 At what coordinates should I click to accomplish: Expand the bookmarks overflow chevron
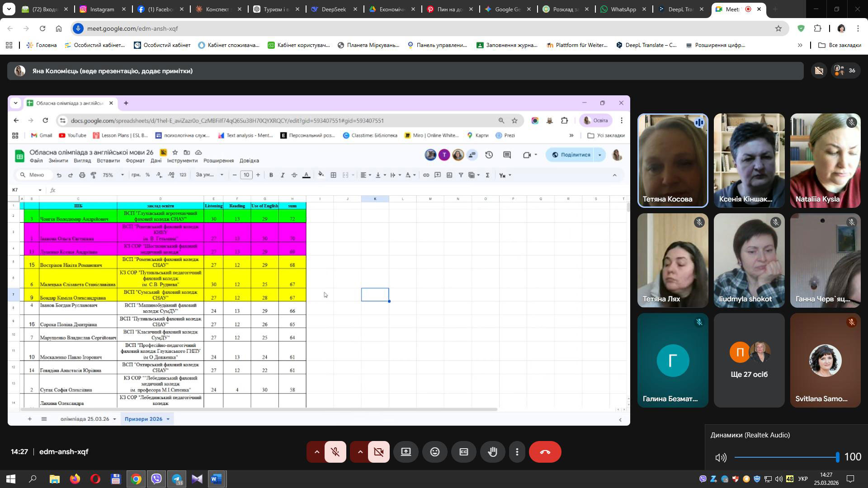800,45
